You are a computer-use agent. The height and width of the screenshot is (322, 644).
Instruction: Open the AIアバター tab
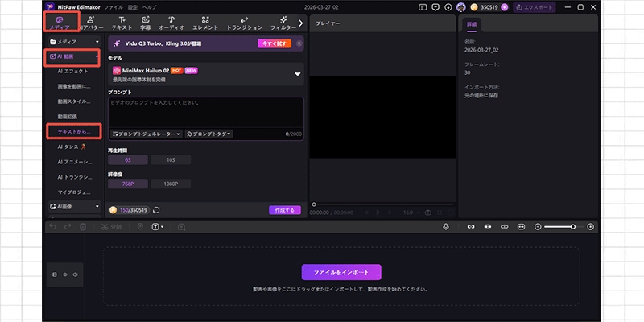tap(90, 23)
